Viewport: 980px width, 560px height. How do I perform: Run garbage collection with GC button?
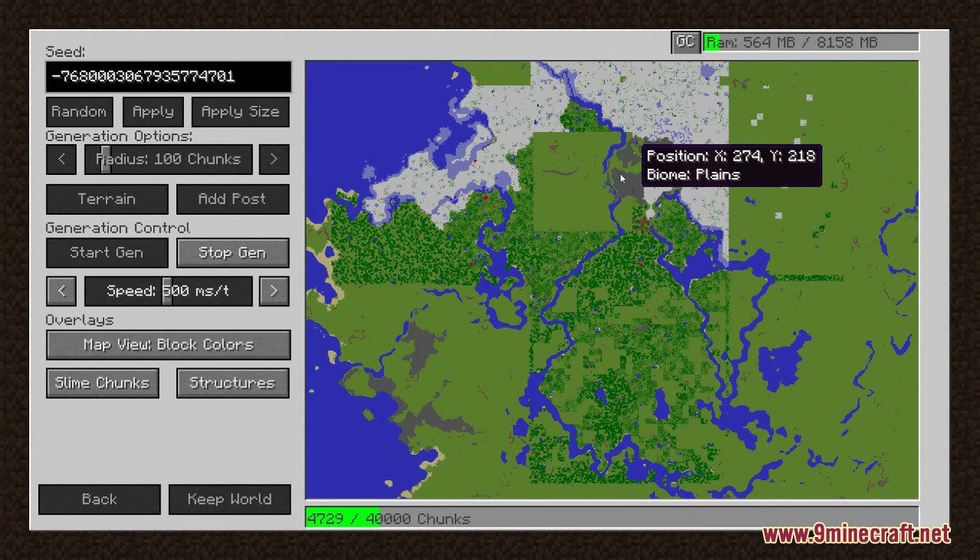(686, 42)
